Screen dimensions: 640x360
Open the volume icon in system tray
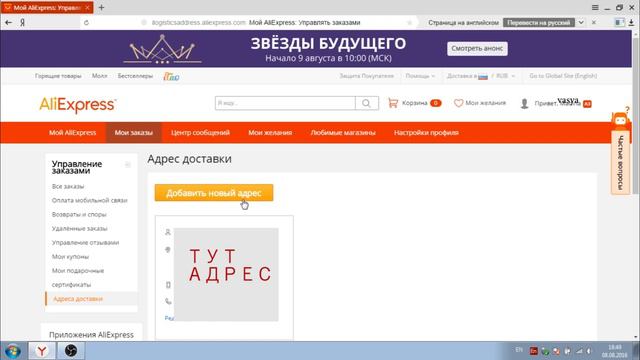tap(589, 351)
